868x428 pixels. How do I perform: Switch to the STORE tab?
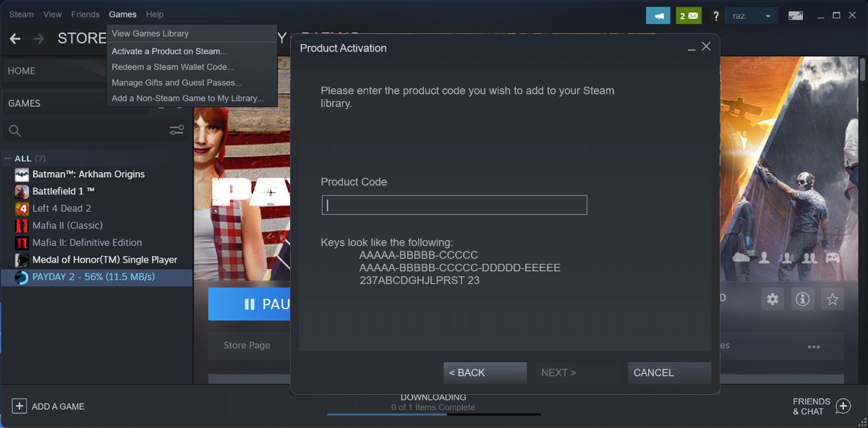click(82, 38)
